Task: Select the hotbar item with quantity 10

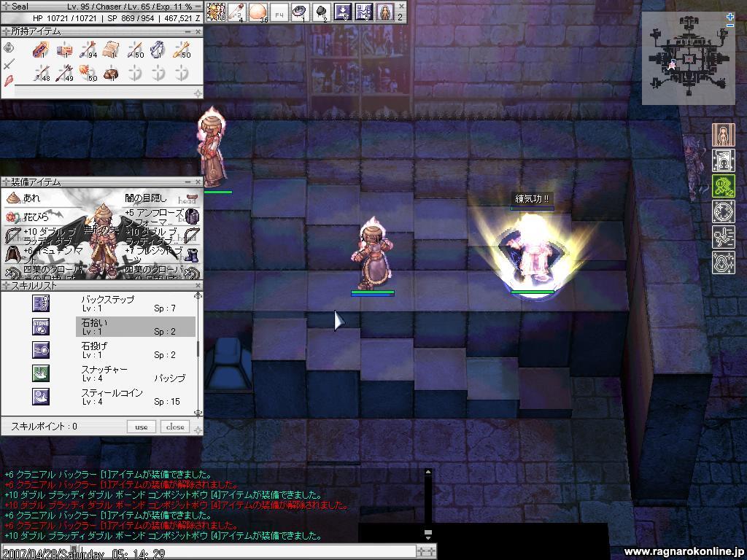Action: (x=215, y=12)
